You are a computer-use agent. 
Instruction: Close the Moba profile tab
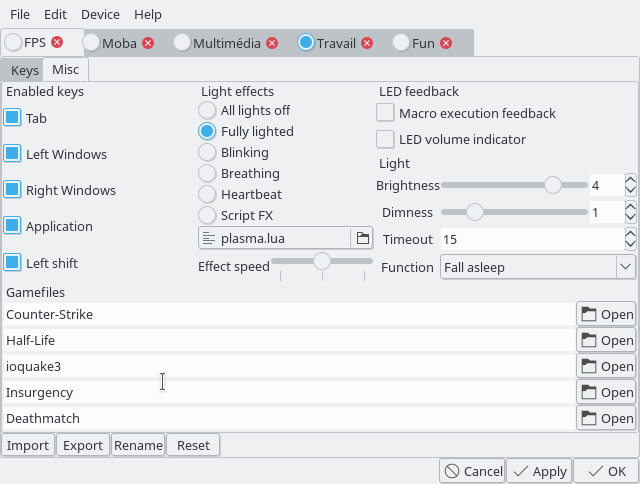148,43
